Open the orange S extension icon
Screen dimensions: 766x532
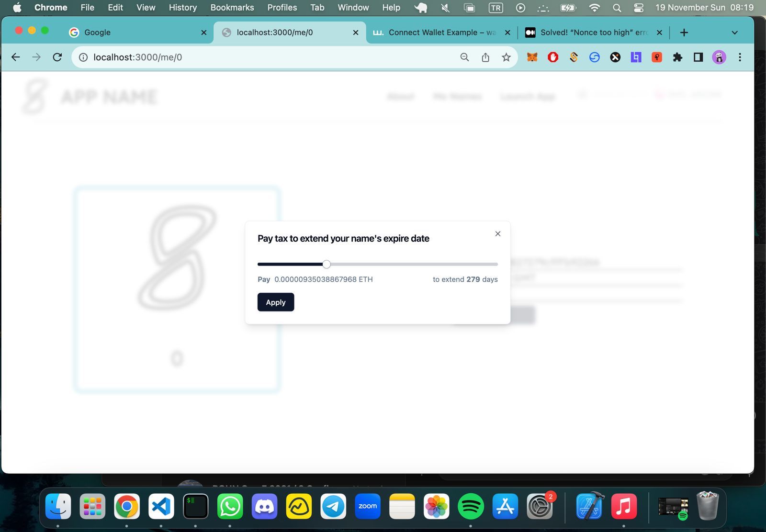pos(574,57)
